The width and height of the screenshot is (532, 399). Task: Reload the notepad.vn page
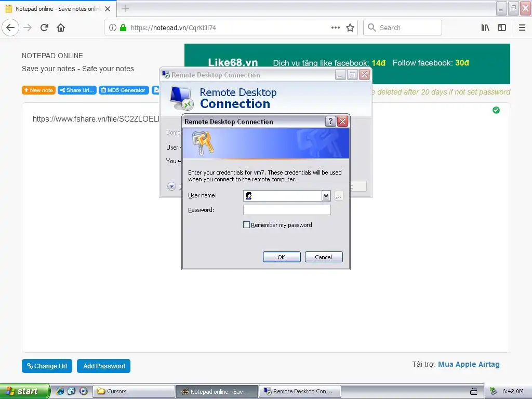[x=45, y=28]
